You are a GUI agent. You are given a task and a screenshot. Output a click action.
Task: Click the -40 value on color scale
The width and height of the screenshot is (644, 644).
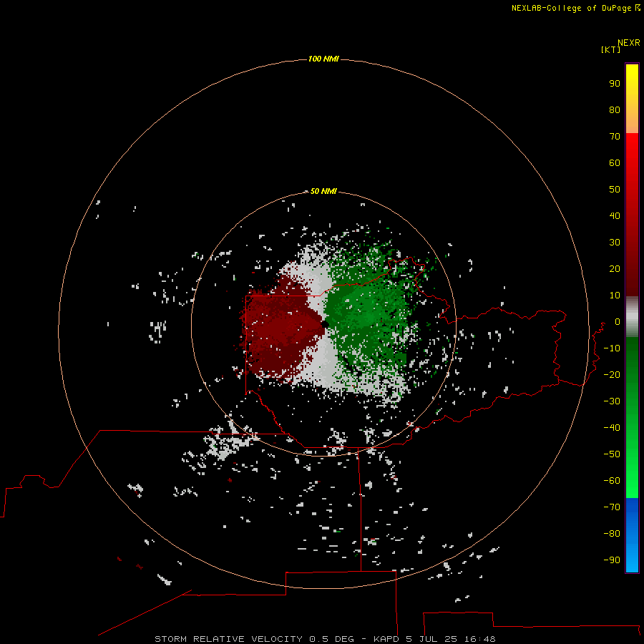(x=612, y=428)
